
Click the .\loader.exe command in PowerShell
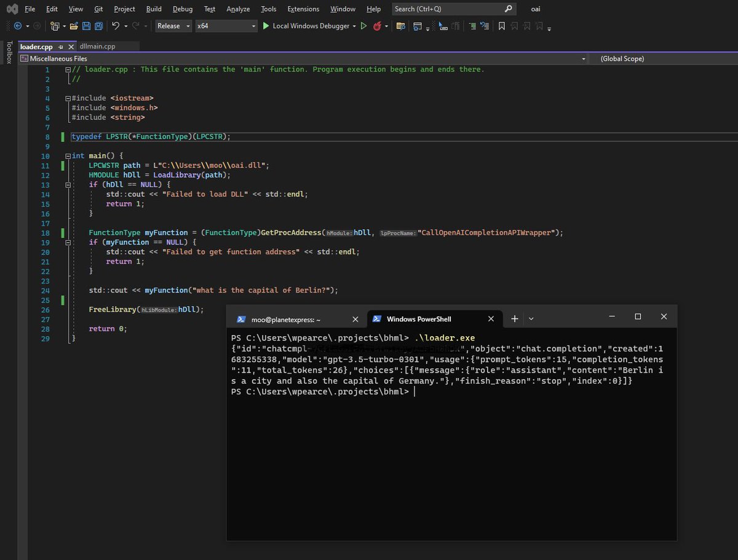pos(445,338)
